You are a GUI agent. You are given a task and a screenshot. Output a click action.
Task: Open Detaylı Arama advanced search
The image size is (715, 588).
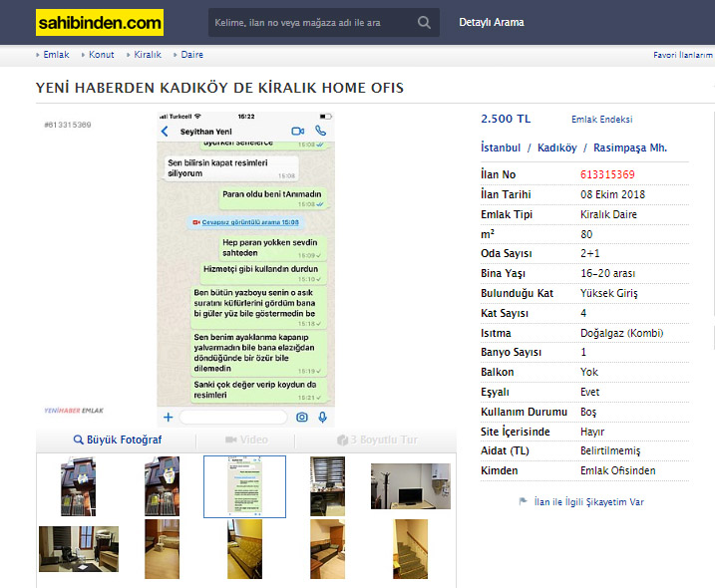click(x=491, y=22)
